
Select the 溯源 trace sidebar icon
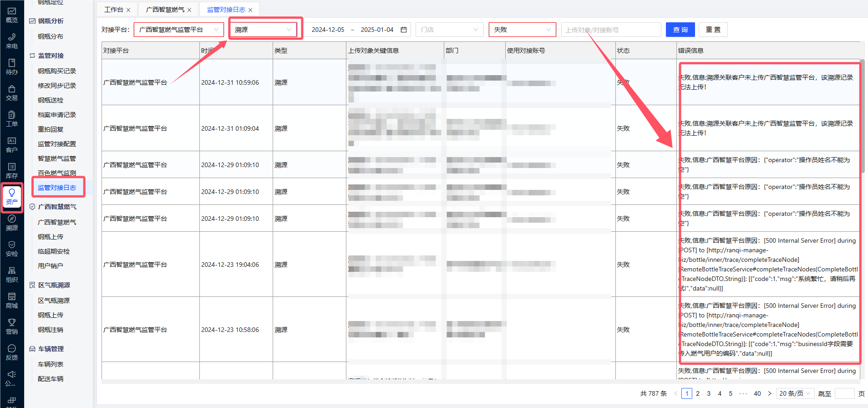coord(12,223)
